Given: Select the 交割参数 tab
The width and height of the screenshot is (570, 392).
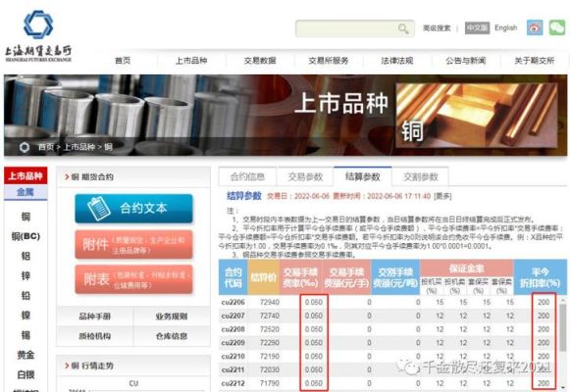Looking at the screenshot, I should tap(421, 176).
